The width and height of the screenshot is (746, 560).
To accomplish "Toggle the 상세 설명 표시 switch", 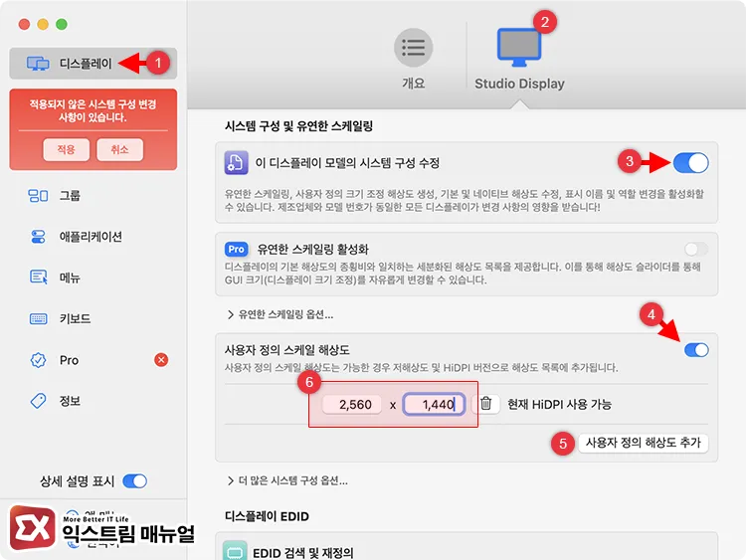I will pos(134,481).
